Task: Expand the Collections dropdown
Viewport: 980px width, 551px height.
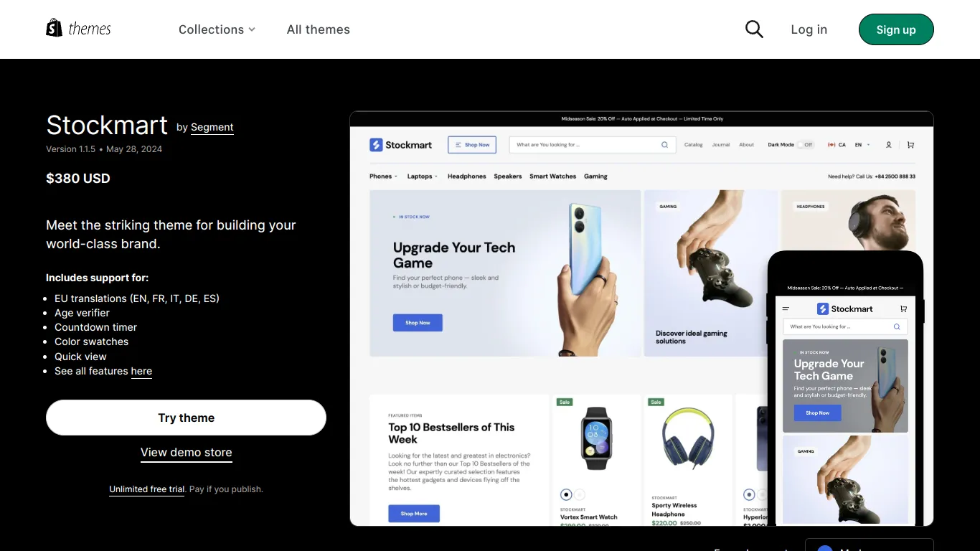Action: (217, 29)
